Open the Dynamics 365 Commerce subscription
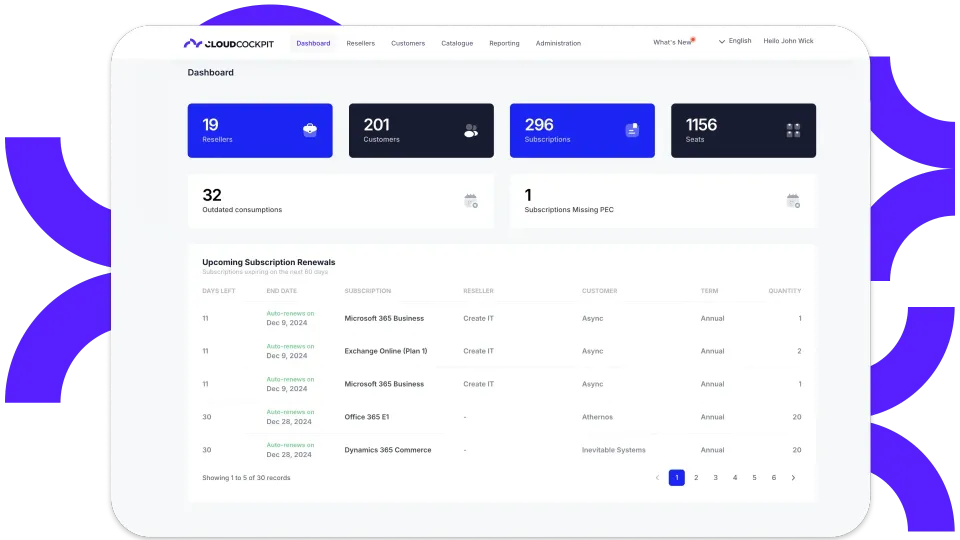The height and width of the screenshot is (540, 960). pos(388,450)
